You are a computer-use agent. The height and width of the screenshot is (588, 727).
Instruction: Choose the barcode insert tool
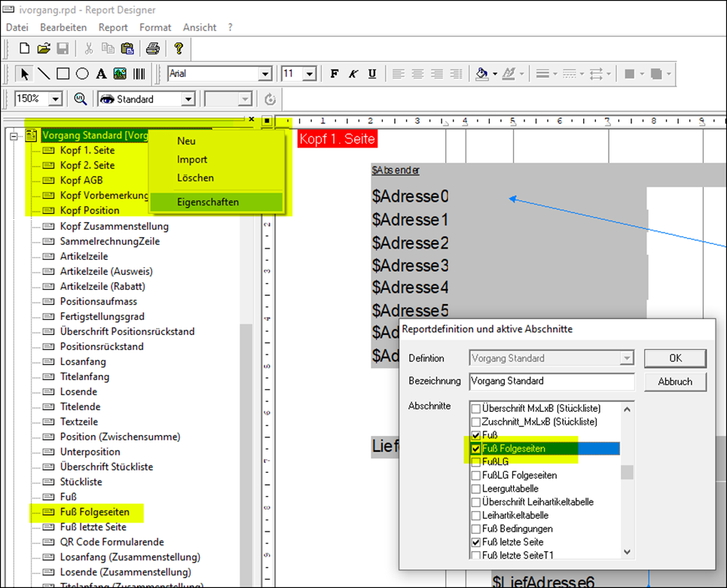[x=139, y=74]
